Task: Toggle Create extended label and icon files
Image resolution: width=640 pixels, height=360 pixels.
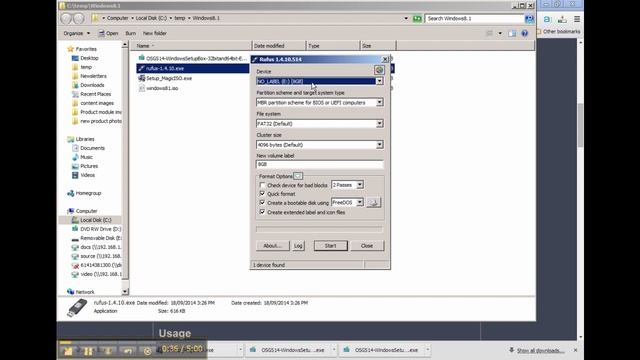Action: point(262,212)
